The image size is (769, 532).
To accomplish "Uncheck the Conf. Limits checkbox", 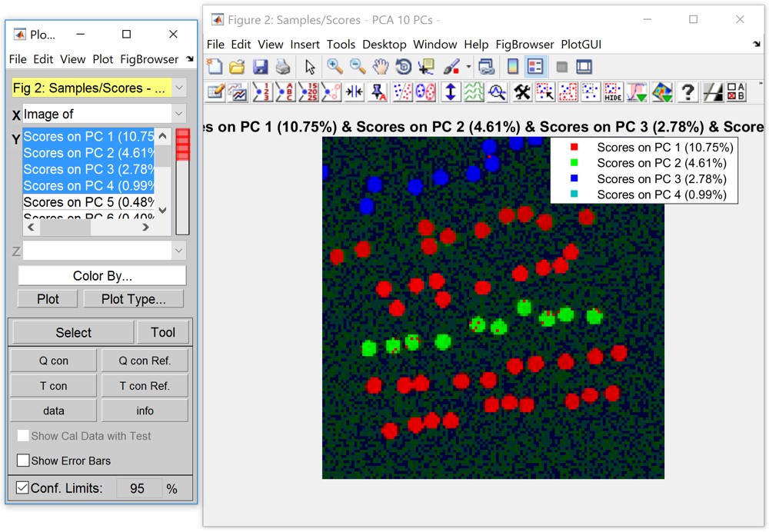I will [23, 488].
